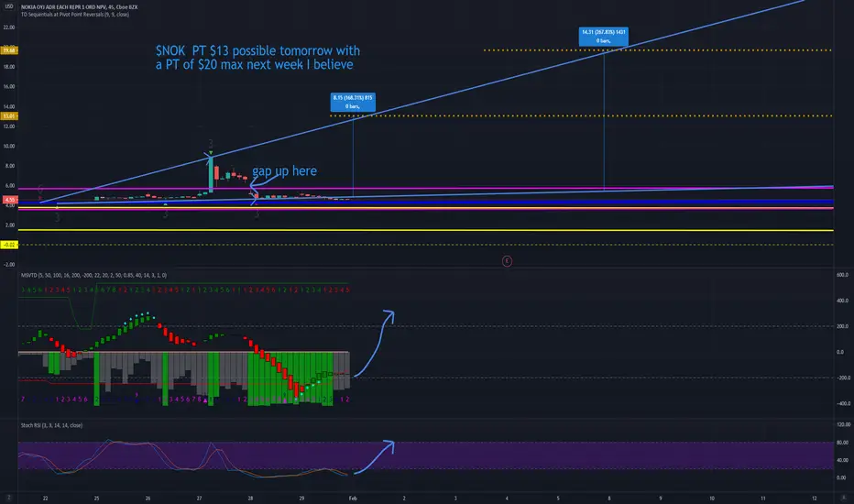Select the Stoch RSI indicator legend
Screen dimensions: 854x504
click(51, 425)
